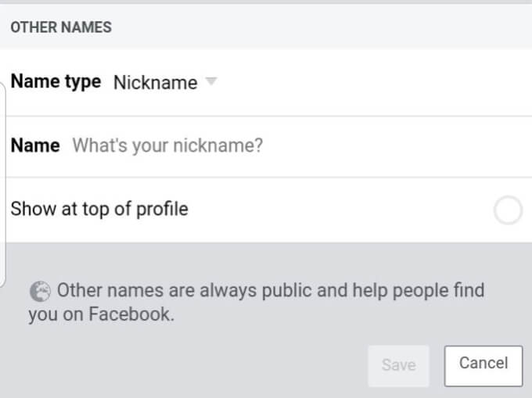532x398 pixels.
Task: Click the globe public-visibility icon
Action: pyautogui.click(x=39, y=292)
